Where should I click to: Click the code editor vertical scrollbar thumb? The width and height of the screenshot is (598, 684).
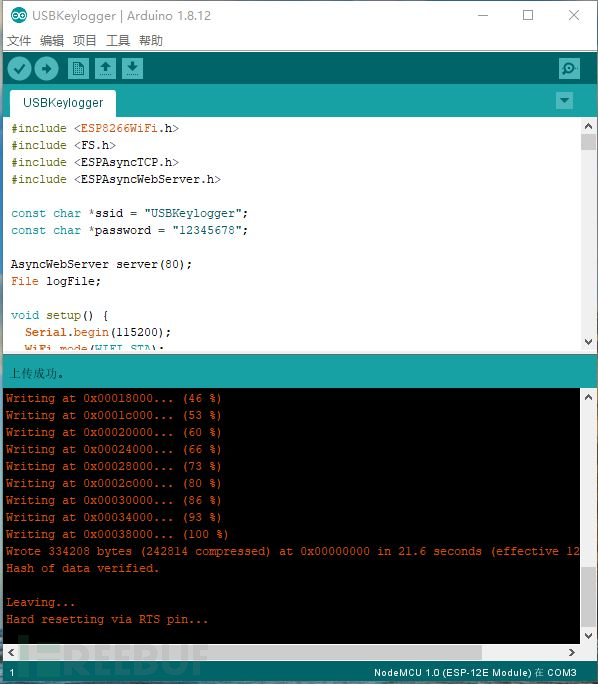click(x=588, y=142)
